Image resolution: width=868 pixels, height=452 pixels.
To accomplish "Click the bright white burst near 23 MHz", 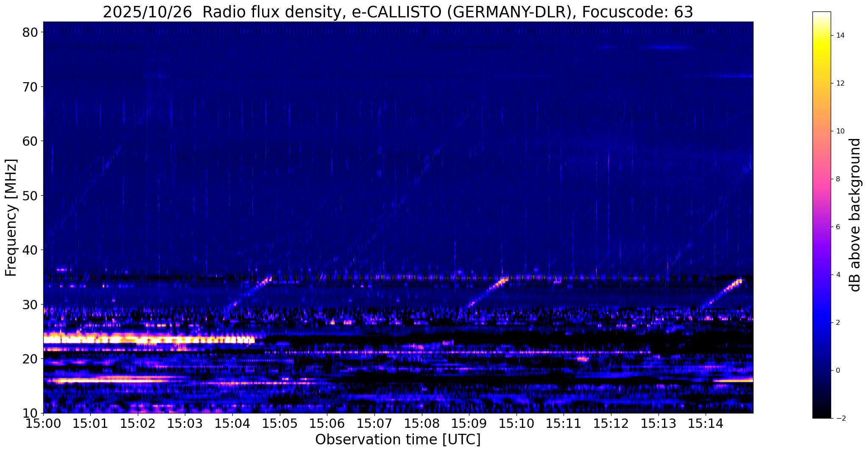I will point(148,340).
